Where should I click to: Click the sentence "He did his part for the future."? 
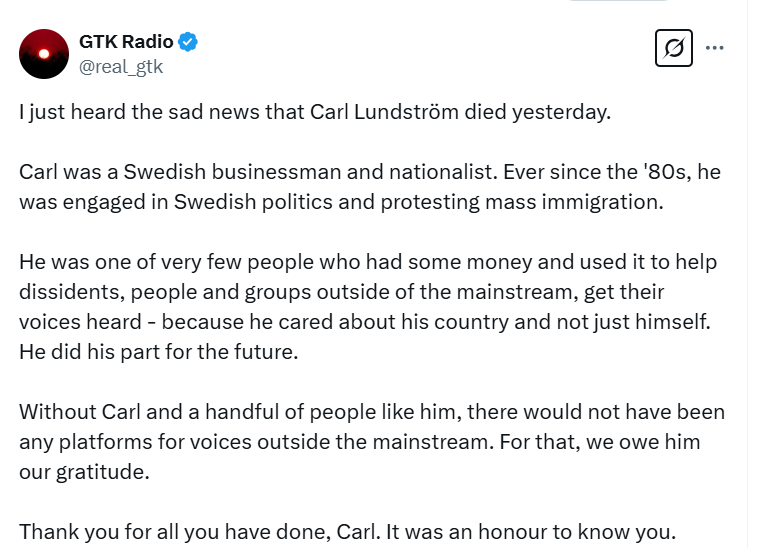click(159, 352)
